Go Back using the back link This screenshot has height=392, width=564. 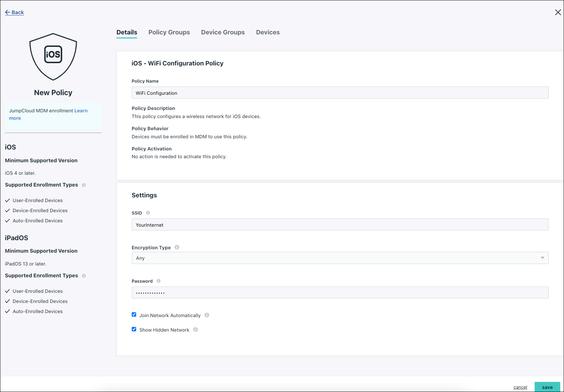point(15,12)
